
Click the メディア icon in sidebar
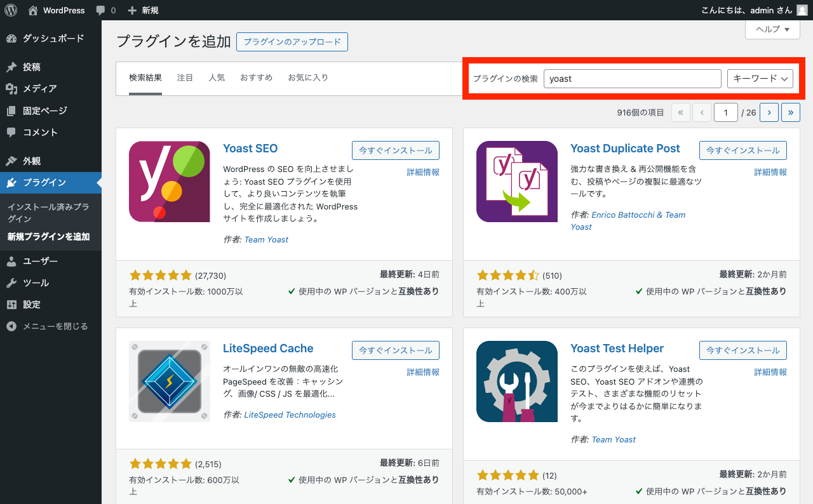pyautogui.click(x=11, y=89)
